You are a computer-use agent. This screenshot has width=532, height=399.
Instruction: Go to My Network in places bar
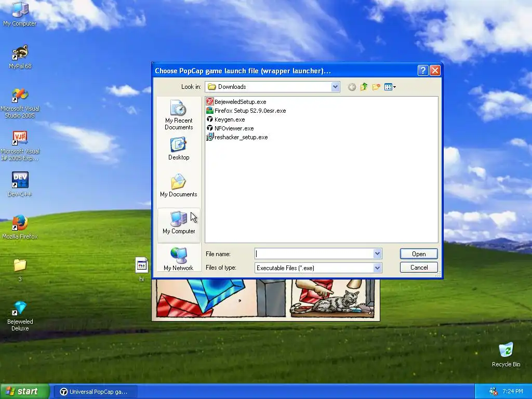(179, 259)
